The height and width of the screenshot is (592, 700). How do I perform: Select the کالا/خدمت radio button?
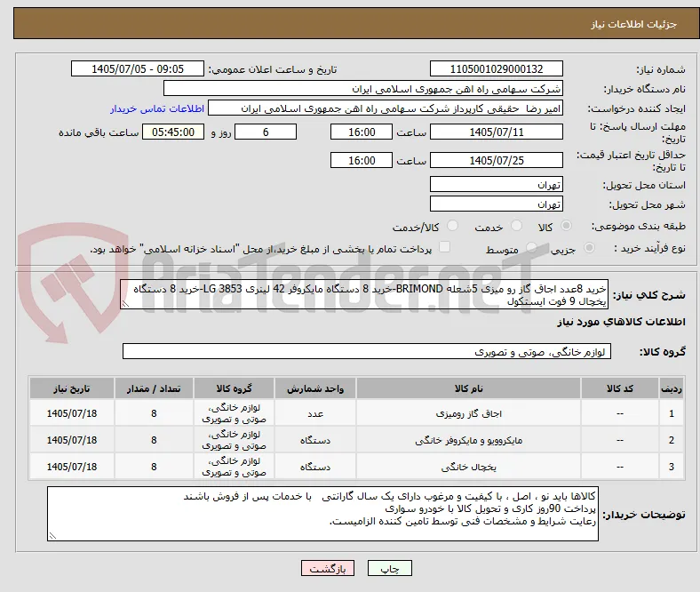(453, 226)
